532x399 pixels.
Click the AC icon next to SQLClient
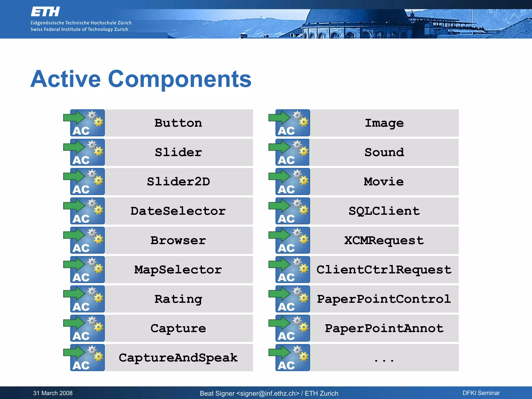[x=289, y=211]
